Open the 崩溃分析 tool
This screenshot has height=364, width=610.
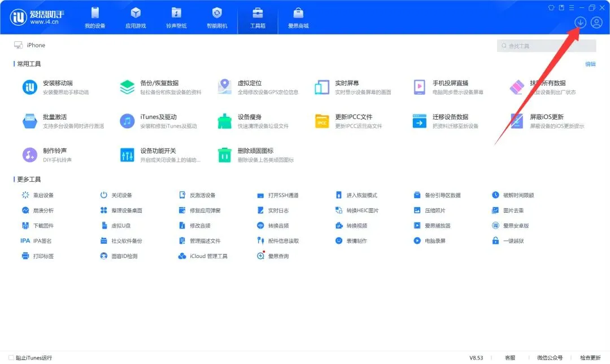pyautogui.click(x=38, y=210)
